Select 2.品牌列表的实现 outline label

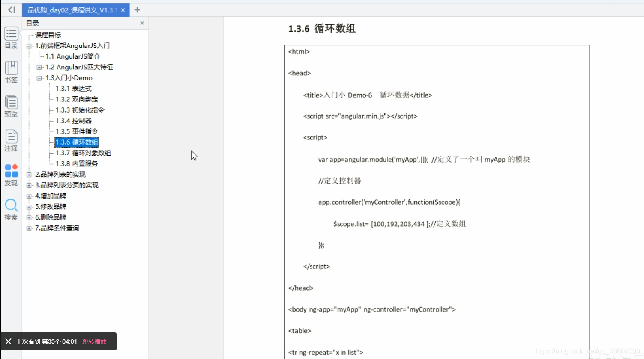[x=60, y=175]
